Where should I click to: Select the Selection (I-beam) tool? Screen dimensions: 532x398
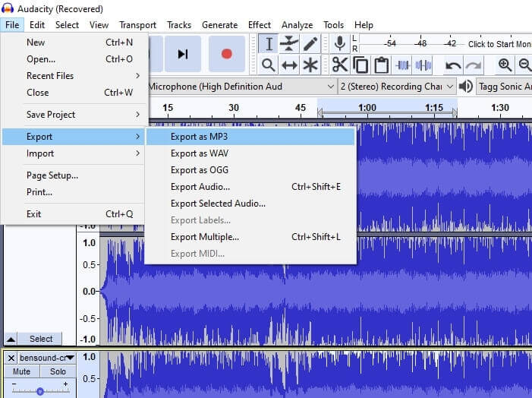click(x=269, y=44)
